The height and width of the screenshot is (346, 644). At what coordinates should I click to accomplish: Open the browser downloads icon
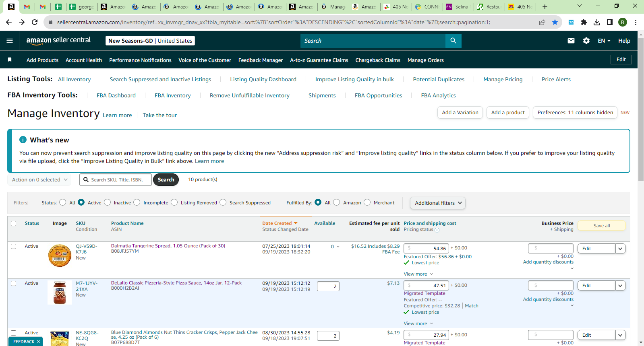coord(597,22)
